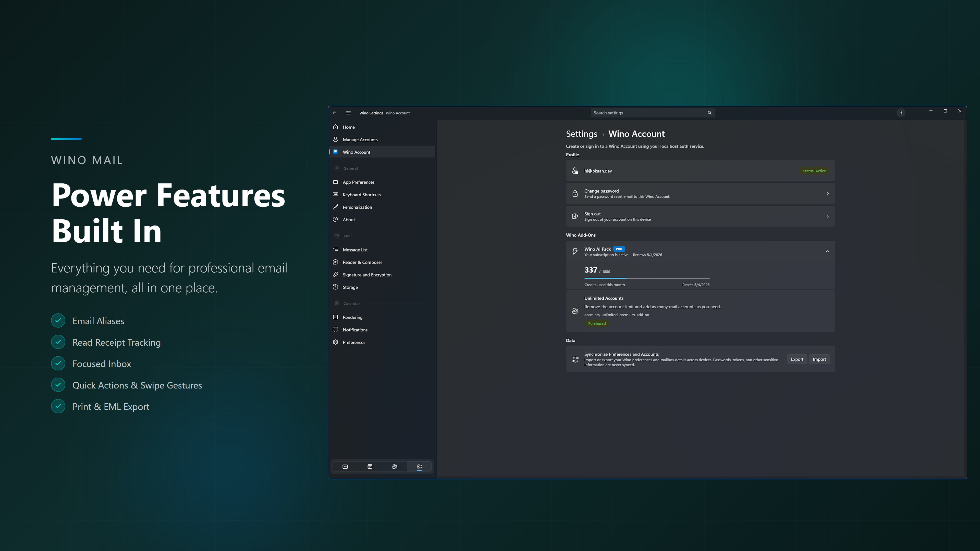This screenshot has height=551, width=980.
Task: Switch to the Contacts tab in the bottom bar
Action: [x=395, y=467]
